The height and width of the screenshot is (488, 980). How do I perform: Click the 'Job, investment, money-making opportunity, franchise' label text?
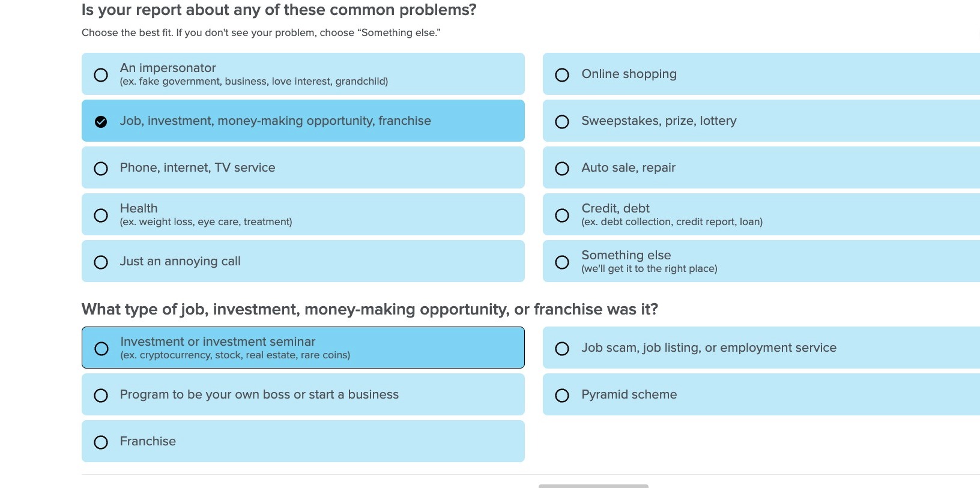pos(275,121)
